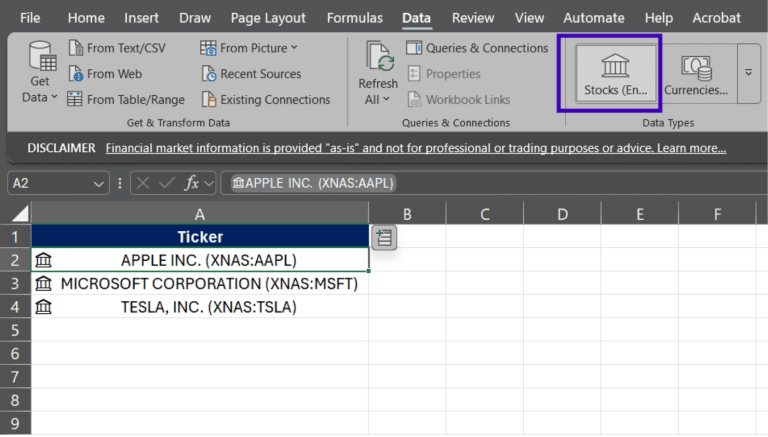Click the Insert Function fx icon
768x437 pixels.
tap(191, 184)
